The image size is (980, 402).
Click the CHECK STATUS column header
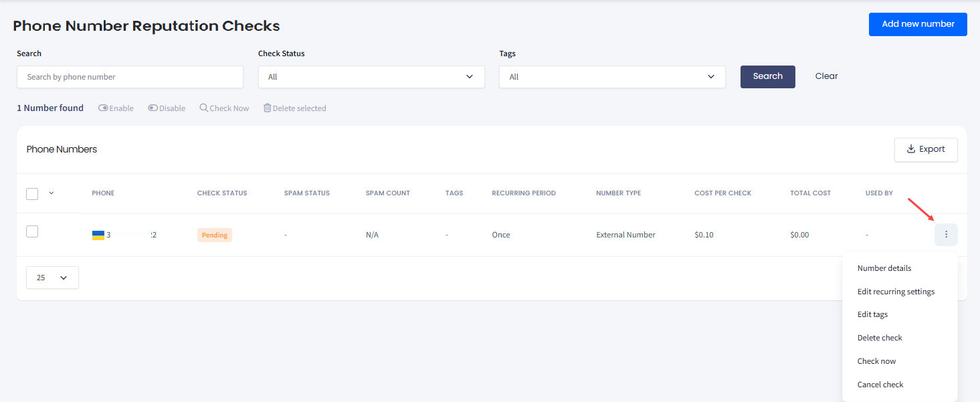[222, 193]
